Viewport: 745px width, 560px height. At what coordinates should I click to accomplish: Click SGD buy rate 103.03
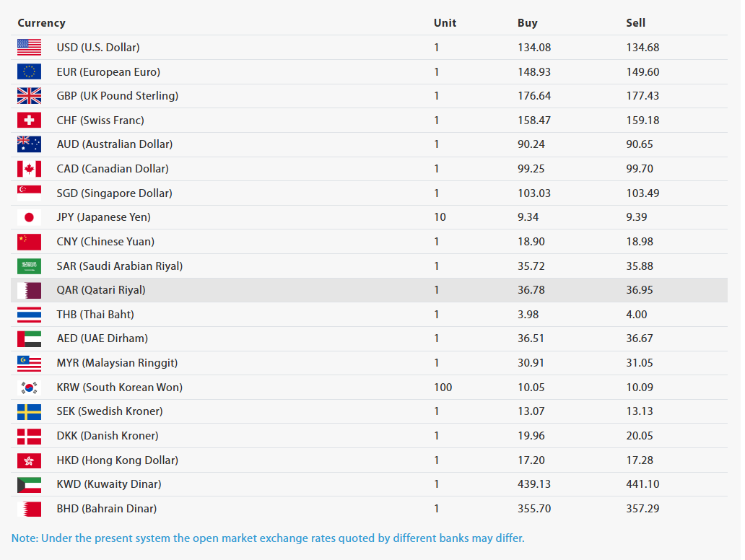[x=534, y=193]
